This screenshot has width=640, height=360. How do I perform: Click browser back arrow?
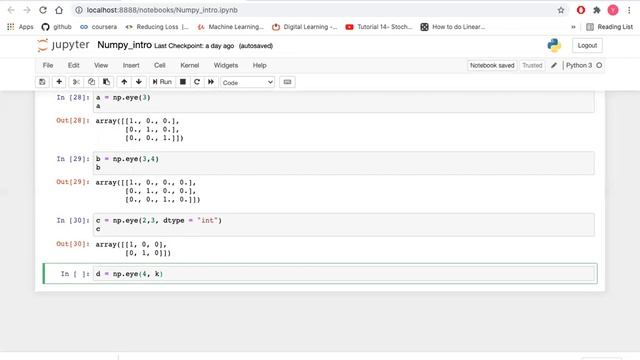[x=11, y=10]
